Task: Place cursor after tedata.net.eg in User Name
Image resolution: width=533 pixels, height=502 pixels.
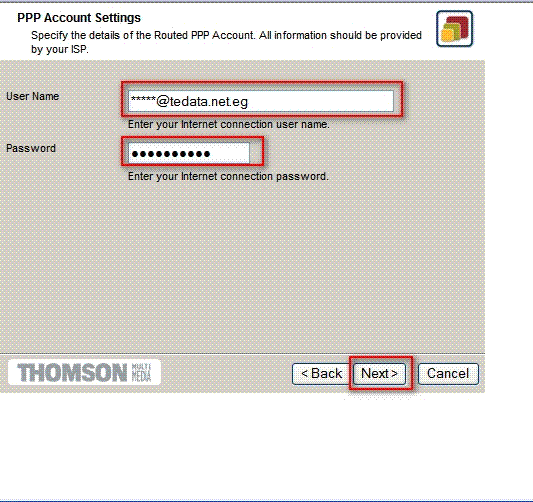Action: click(250, 101)
